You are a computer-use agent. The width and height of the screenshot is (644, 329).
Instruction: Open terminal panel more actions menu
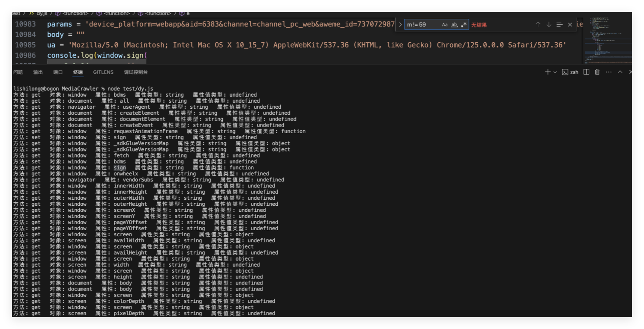click(609, 72)
